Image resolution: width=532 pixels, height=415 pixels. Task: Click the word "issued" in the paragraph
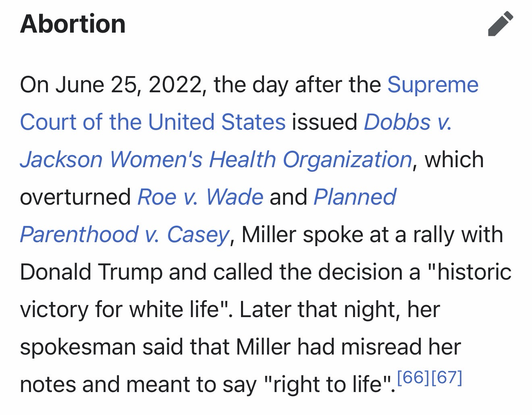tap(324, 122)
